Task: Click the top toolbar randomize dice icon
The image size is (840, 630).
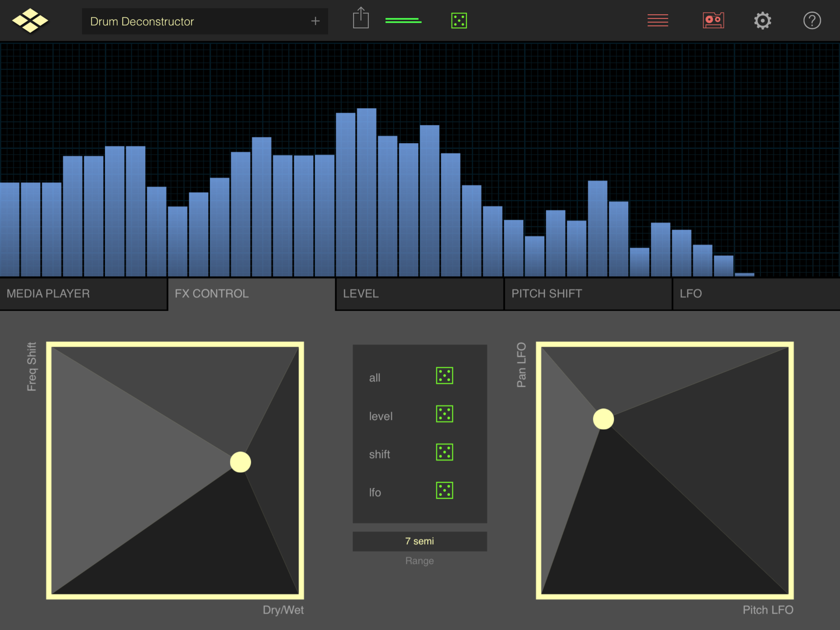Action: point(459,21)
